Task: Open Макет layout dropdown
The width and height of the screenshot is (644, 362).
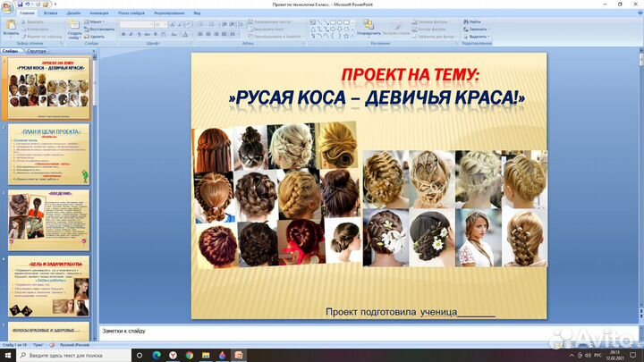Action: click(95, 21)
